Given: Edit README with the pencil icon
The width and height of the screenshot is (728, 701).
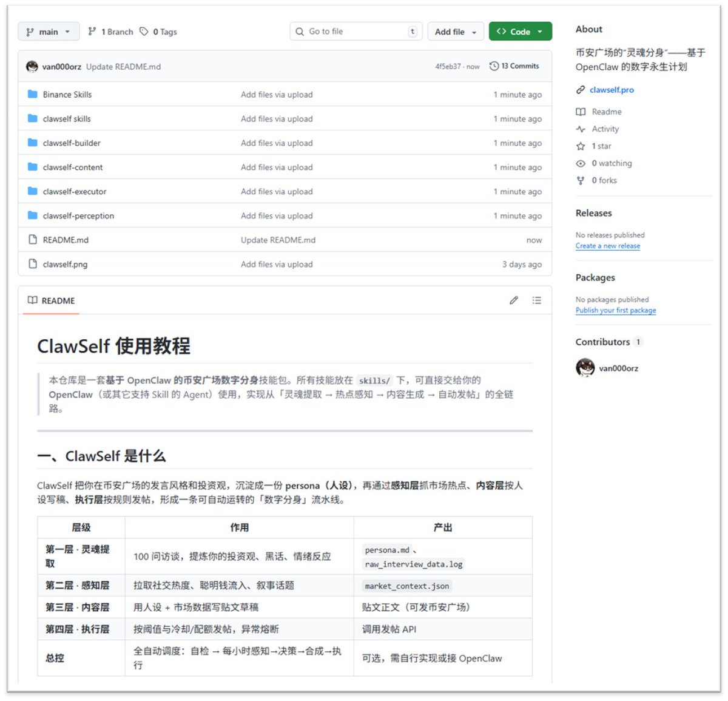Looking at the screenshot, I should 514,300.
